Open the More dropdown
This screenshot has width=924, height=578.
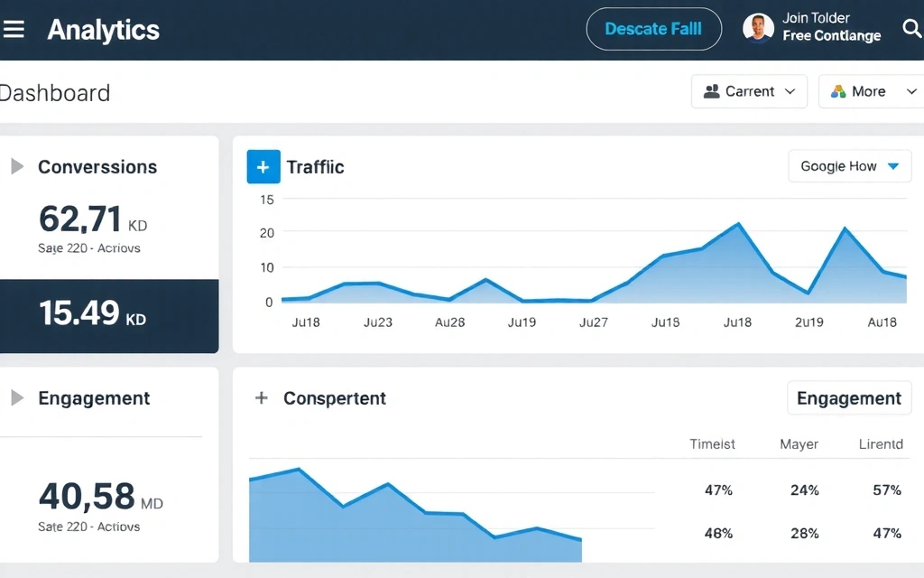[870, 91]
